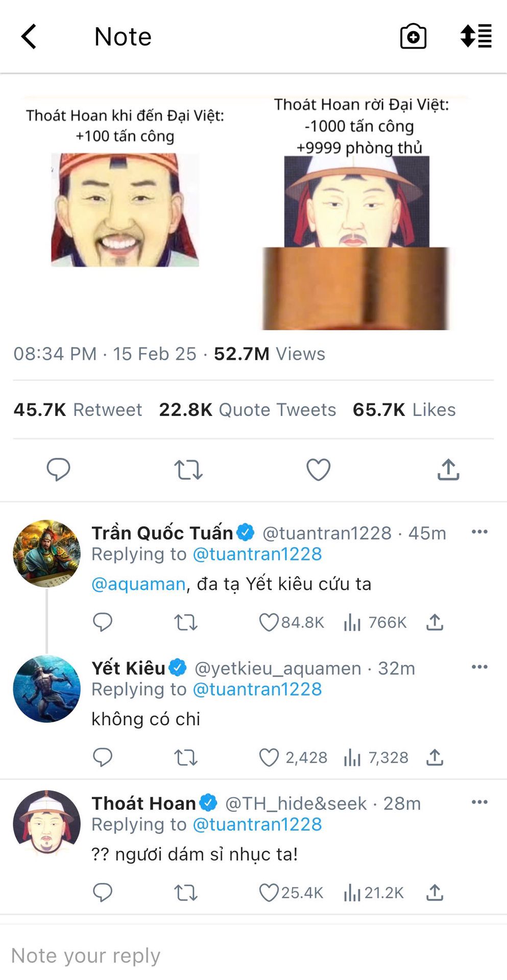Retweet the main post
This screenshot has height=980, width=507.
tap(188, 470)
